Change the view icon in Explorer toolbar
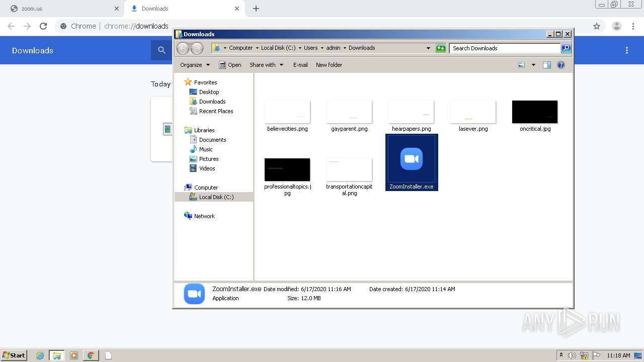 [521, 65]
